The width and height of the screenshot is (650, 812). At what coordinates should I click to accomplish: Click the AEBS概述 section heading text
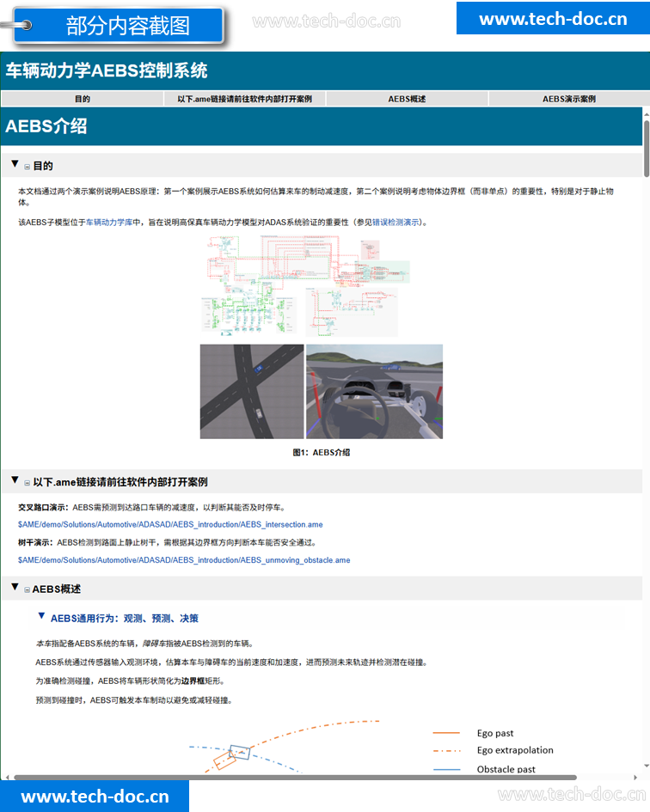[x=57, y=589]
